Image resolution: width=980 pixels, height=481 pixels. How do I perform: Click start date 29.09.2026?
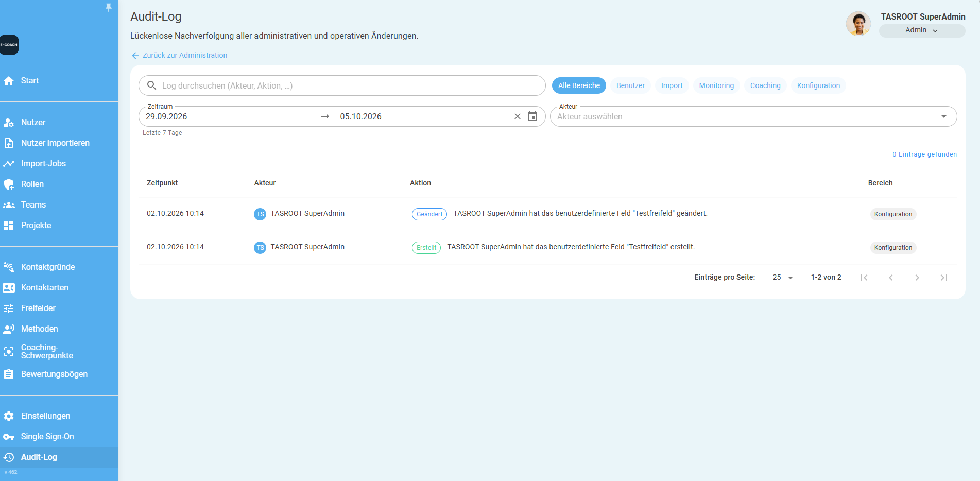[x=166, y=116]
